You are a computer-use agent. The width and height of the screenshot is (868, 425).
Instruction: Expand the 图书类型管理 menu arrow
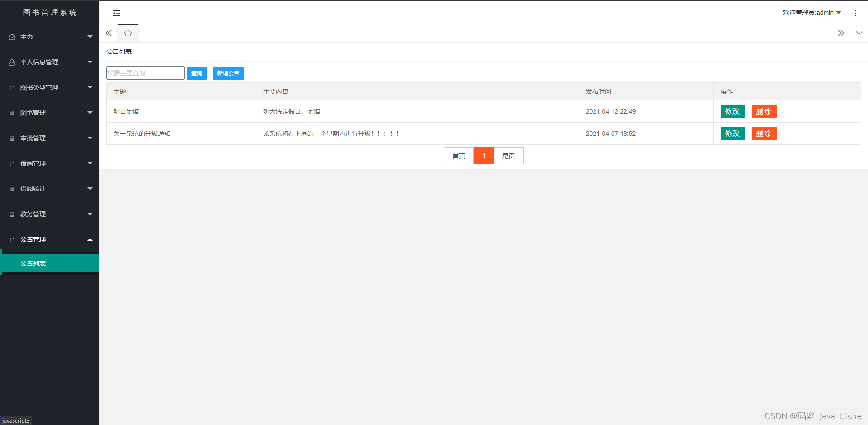tap(90, 87)
